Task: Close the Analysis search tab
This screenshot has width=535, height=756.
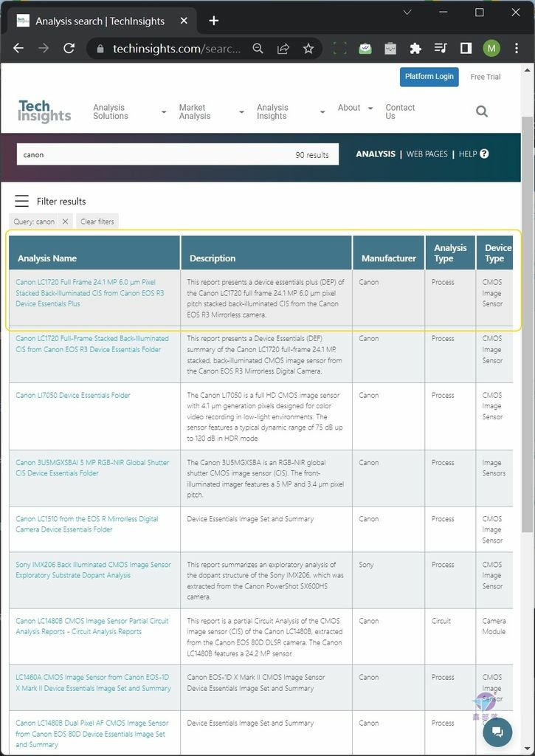Action: (x=184, y=21)
